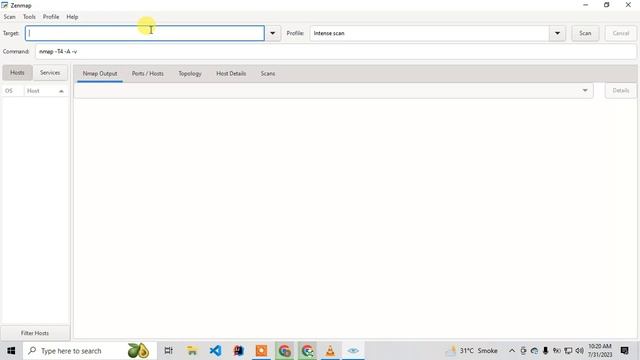Open VLC media player from the taskbar
Image resolution: width=640 pixels, height=360 pixels.
(330, 351)
